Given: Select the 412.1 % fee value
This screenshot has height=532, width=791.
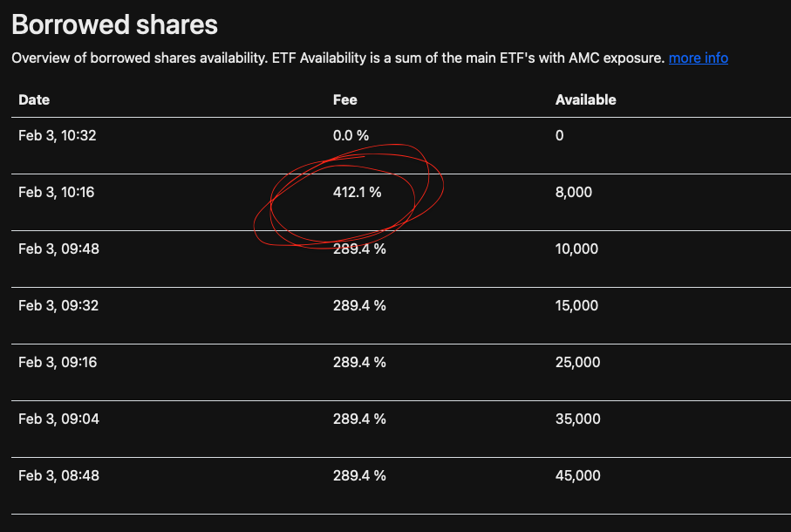Looking at the screenshot, I should point(358,192).
